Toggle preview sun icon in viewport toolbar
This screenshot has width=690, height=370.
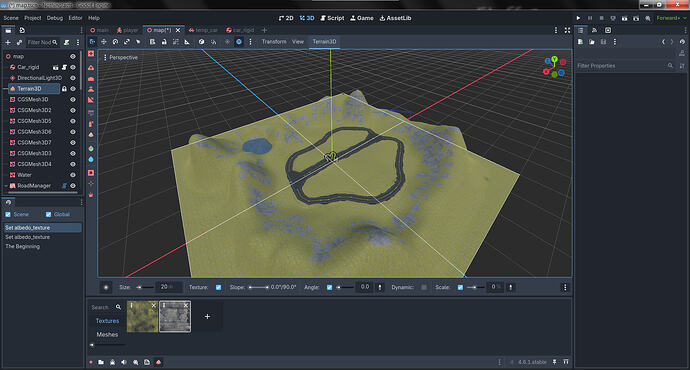(227, 41)
